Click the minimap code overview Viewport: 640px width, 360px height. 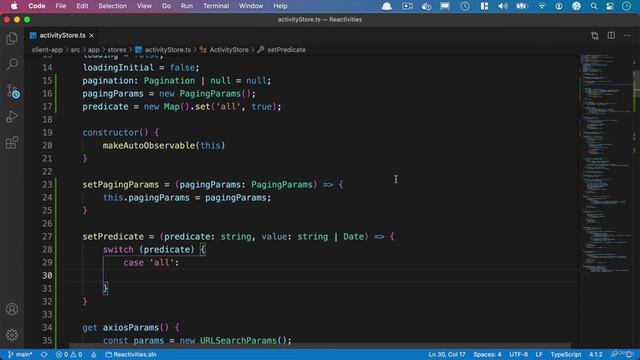(x=606, y=163)
